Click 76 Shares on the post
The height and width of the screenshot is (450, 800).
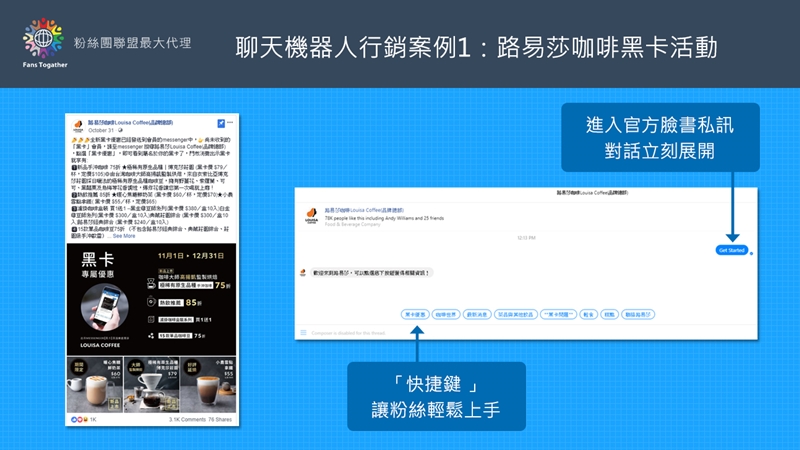[220, 419]
